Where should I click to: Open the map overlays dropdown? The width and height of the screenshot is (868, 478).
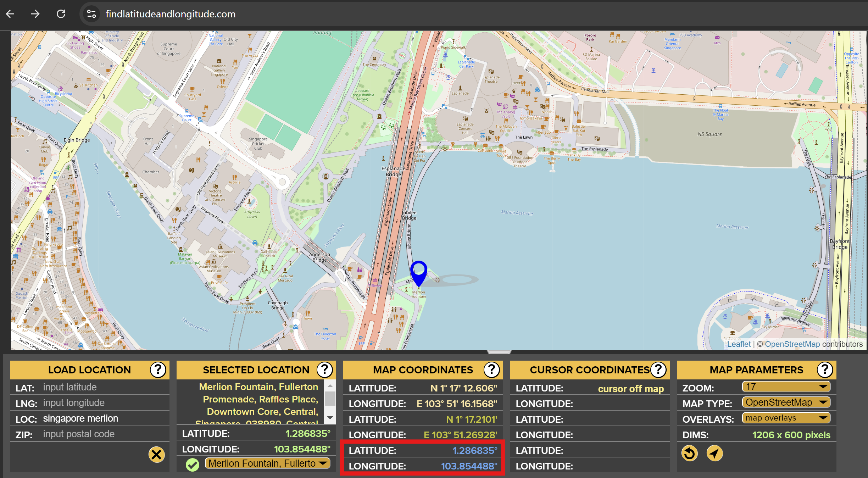point(786,418)
